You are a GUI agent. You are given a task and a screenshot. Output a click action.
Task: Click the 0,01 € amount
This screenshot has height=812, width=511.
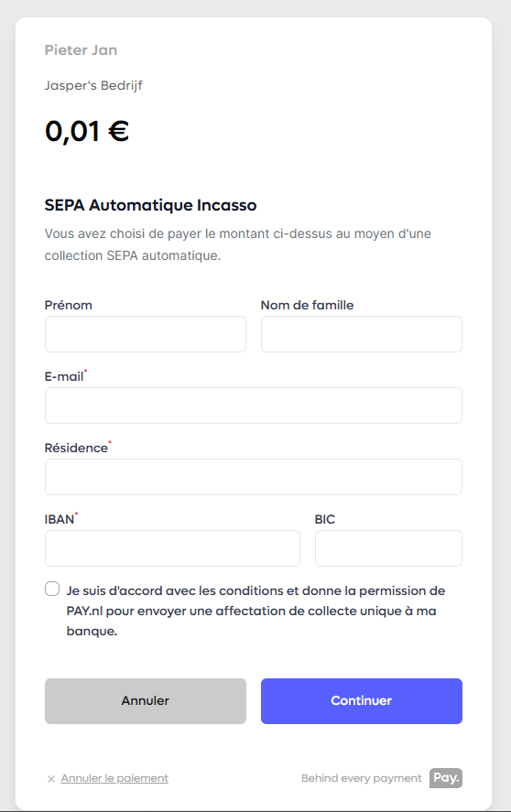tap(87, 131)
